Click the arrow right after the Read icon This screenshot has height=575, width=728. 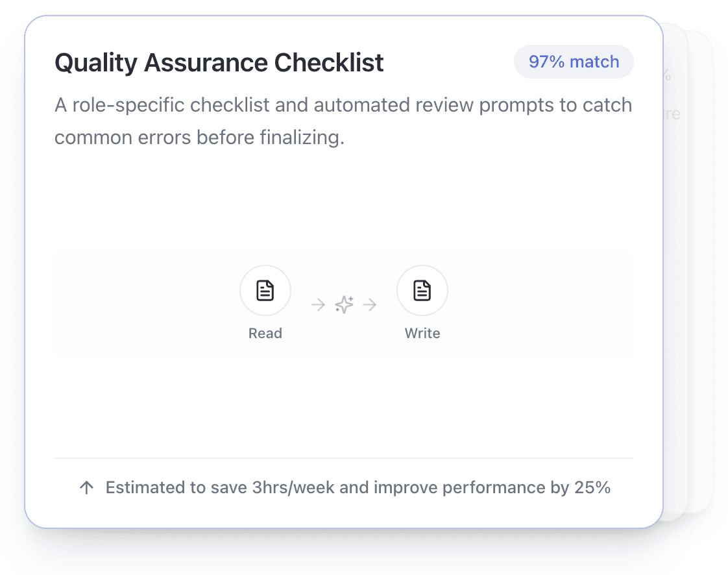click(318, 304)
